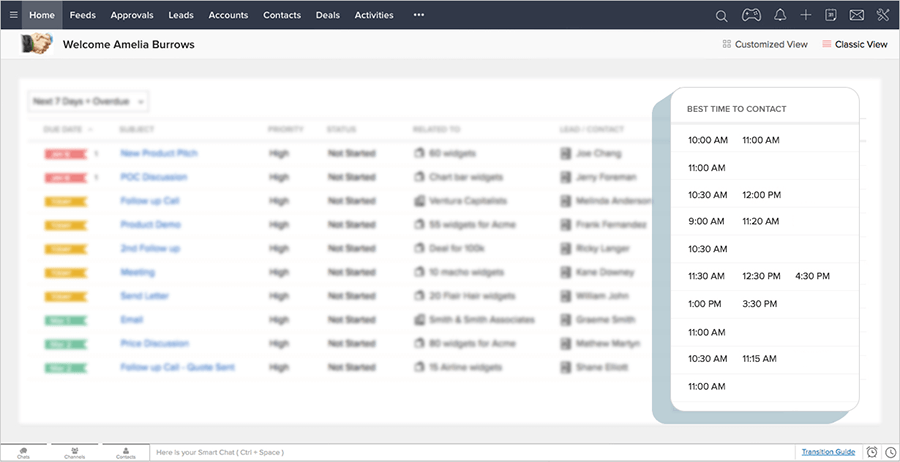Show more modules via ellipsis

[x=419, y=15]
